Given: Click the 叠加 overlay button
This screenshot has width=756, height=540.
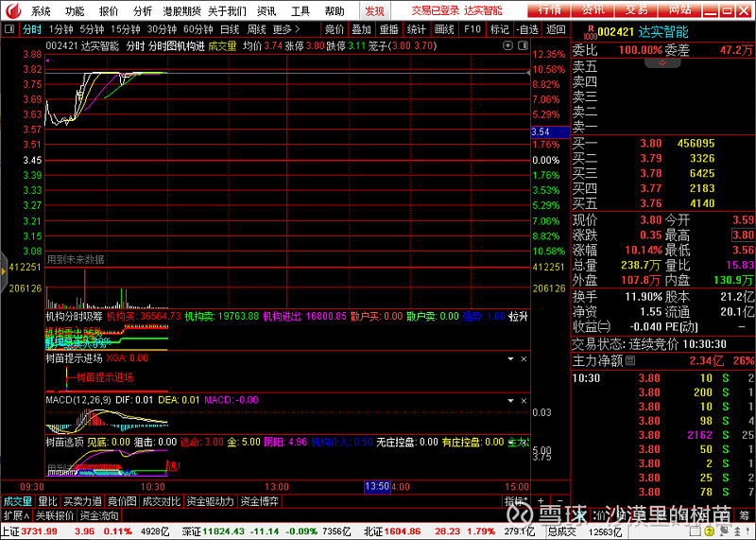Looking at the screenshot, I should click(x=361, y=29).
